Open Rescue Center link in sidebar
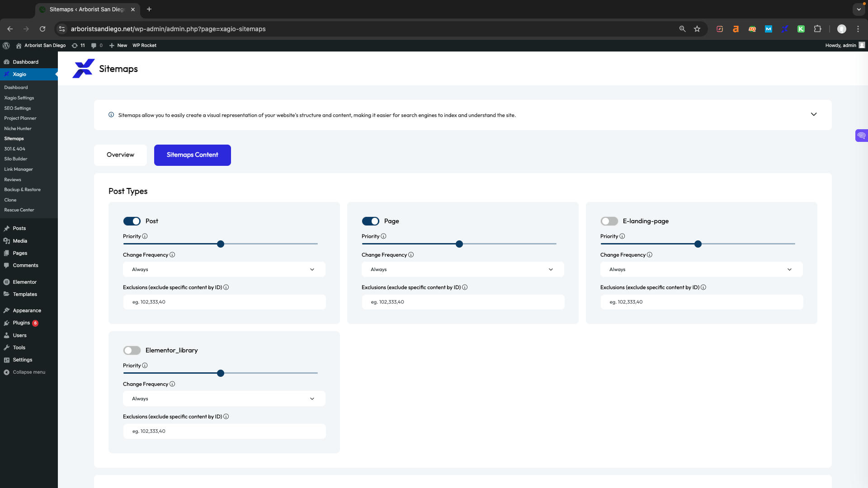The width and height of the screenshot is (868, 488). click(x=19, y=210)
